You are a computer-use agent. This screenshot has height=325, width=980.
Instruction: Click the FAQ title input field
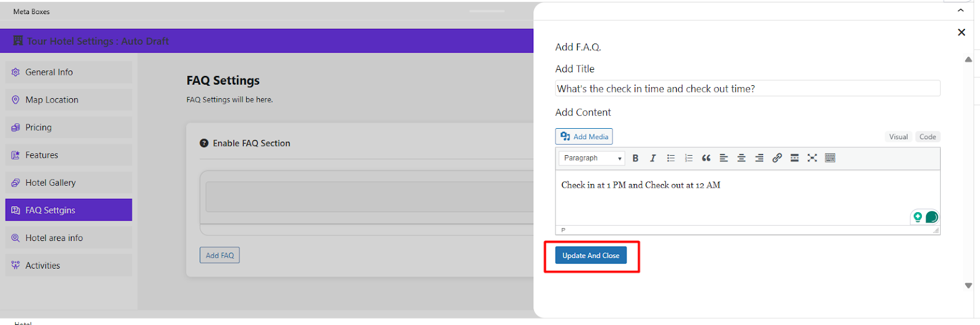[747, 89]
